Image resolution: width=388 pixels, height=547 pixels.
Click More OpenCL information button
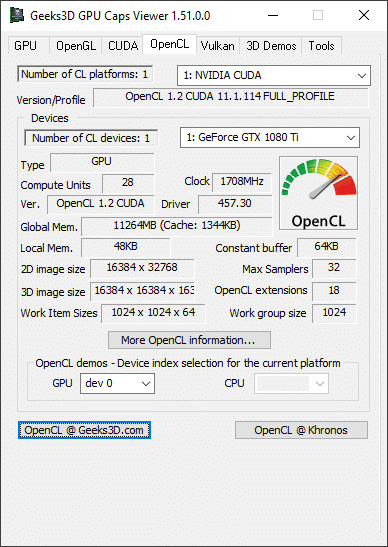(189, 340)
